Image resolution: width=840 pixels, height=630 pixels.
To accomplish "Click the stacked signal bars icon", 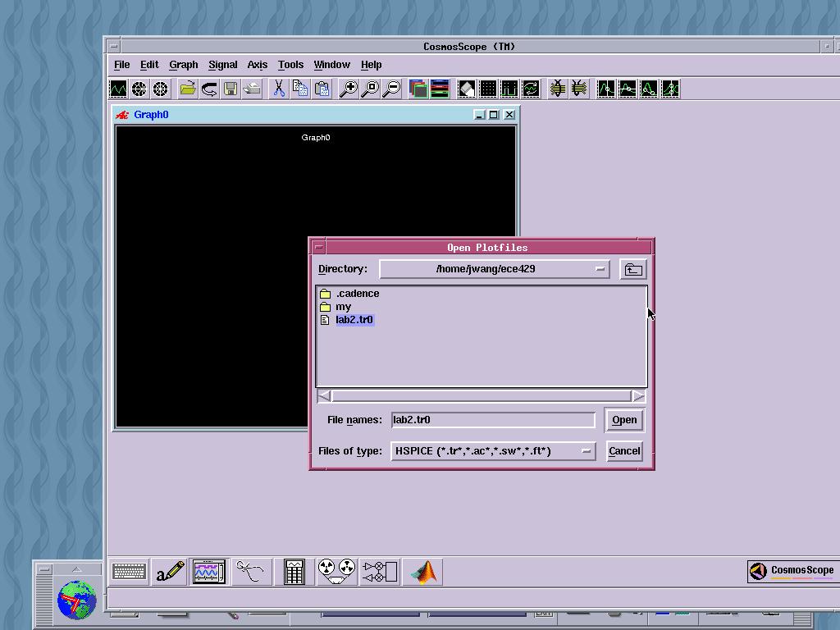I will [440, 89].
